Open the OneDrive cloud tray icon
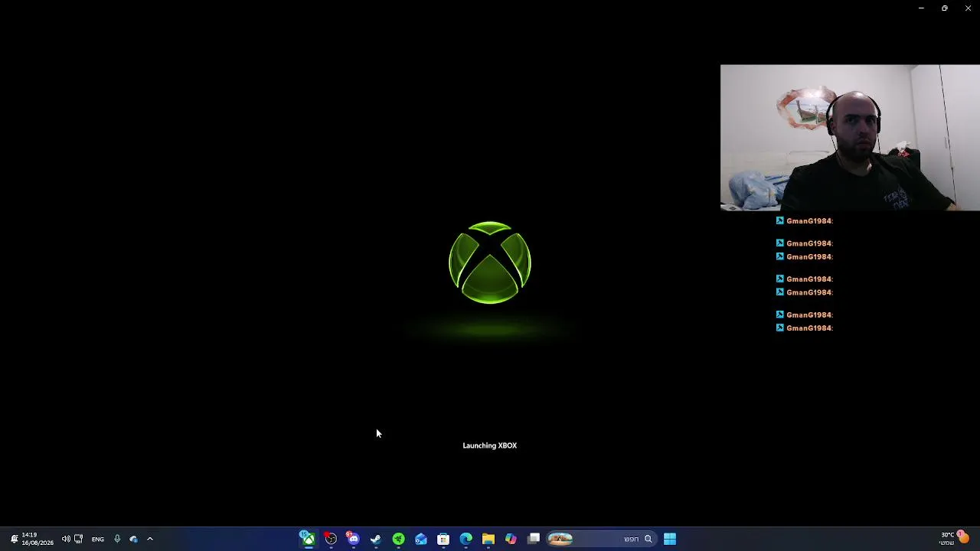Screen dimensions: 980x551 tap(133, 539)
